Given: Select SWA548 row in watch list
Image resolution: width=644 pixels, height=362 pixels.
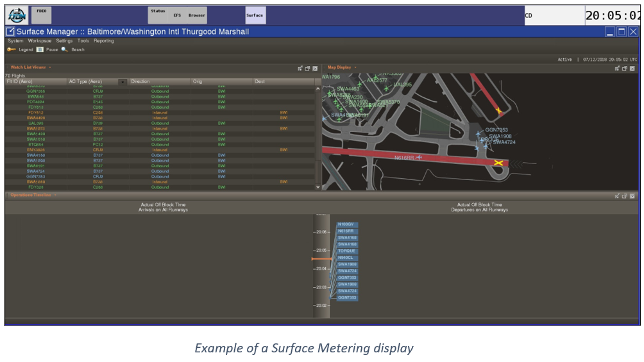Looking at the screenshot, I should pyautogui.click(x=160, y=97).
